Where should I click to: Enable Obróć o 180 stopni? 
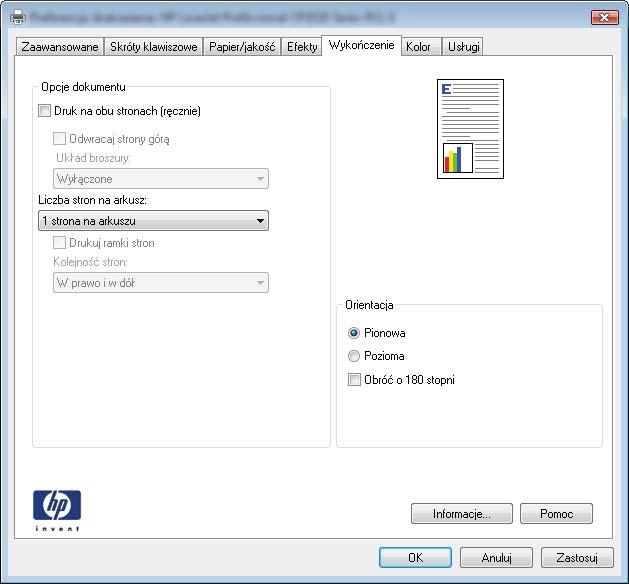click(x=354, y=379)
